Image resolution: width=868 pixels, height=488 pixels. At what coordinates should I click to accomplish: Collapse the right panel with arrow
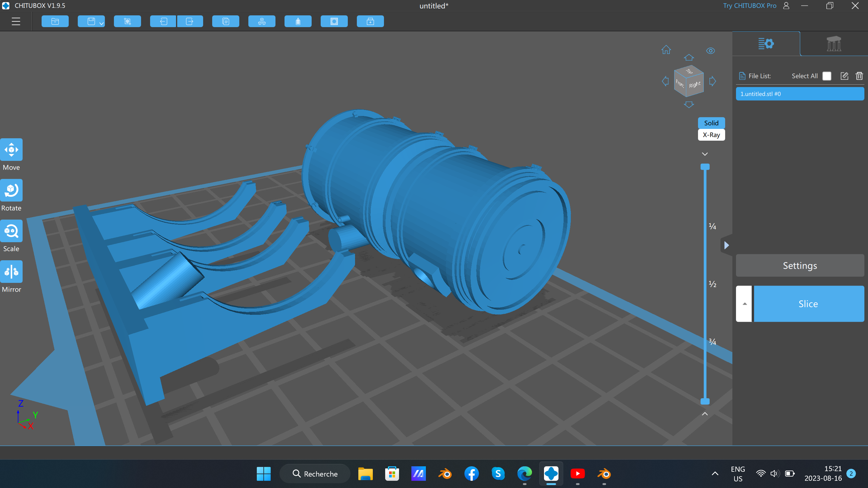pyautogui.click(x=726, y=245)
